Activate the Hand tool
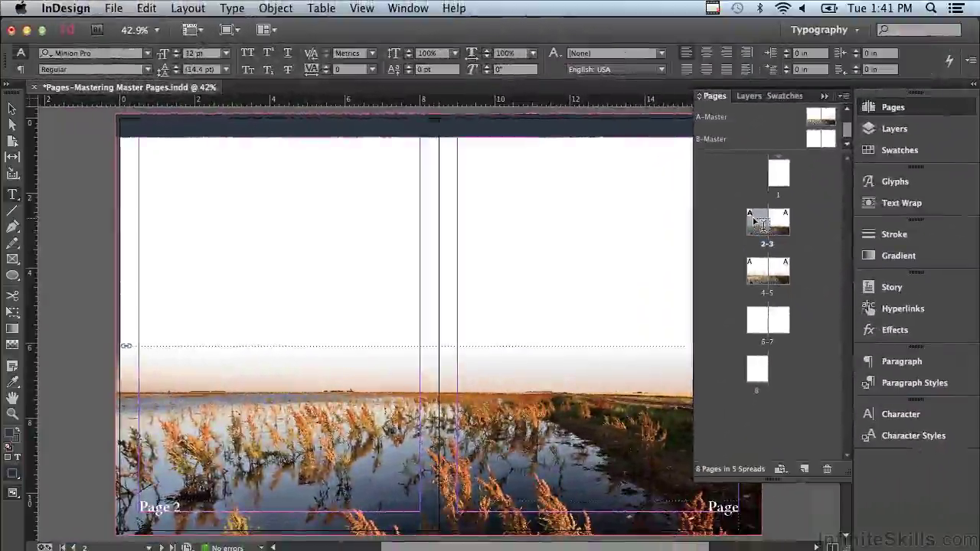The image size is (980, 551). (x=12, y=398)
